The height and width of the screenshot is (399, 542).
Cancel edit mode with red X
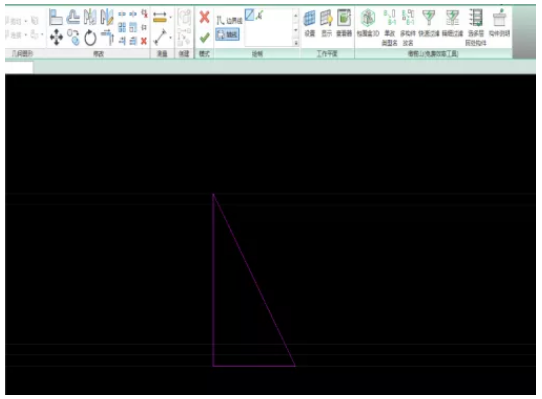click(204, 17)
